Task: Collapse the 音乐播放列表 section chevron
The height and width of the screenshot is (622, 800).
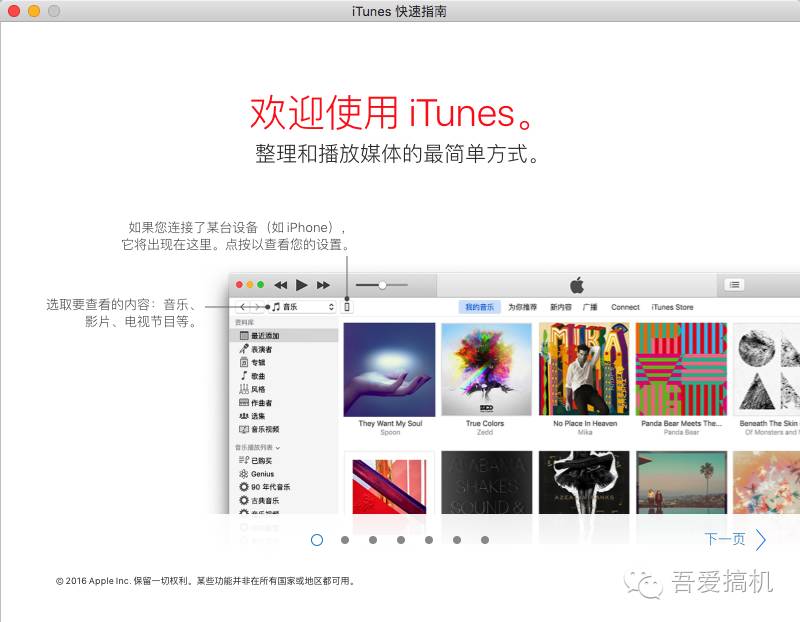Action: 277,447
